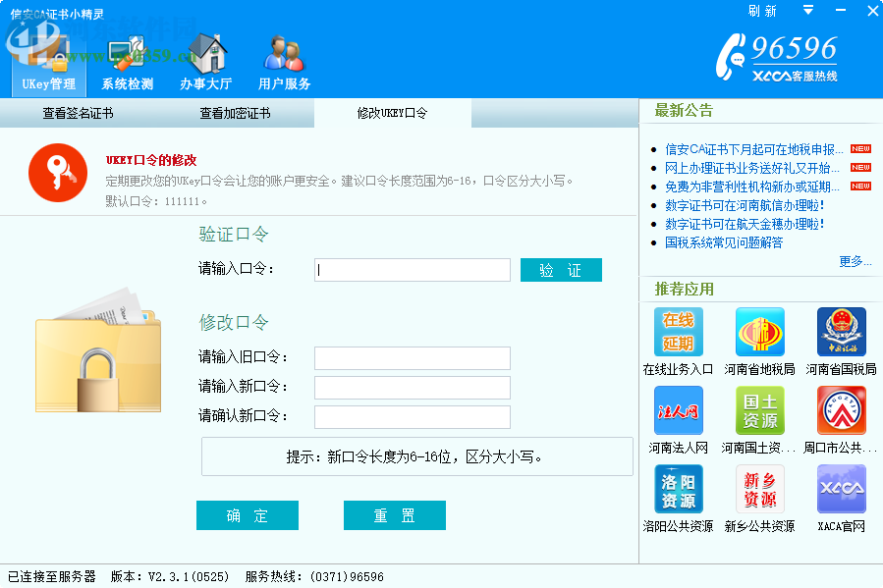This screenshot has width=883, height=588.
Task: Open announcement 国税系统常见问题解答
Action: click(724, 242)
